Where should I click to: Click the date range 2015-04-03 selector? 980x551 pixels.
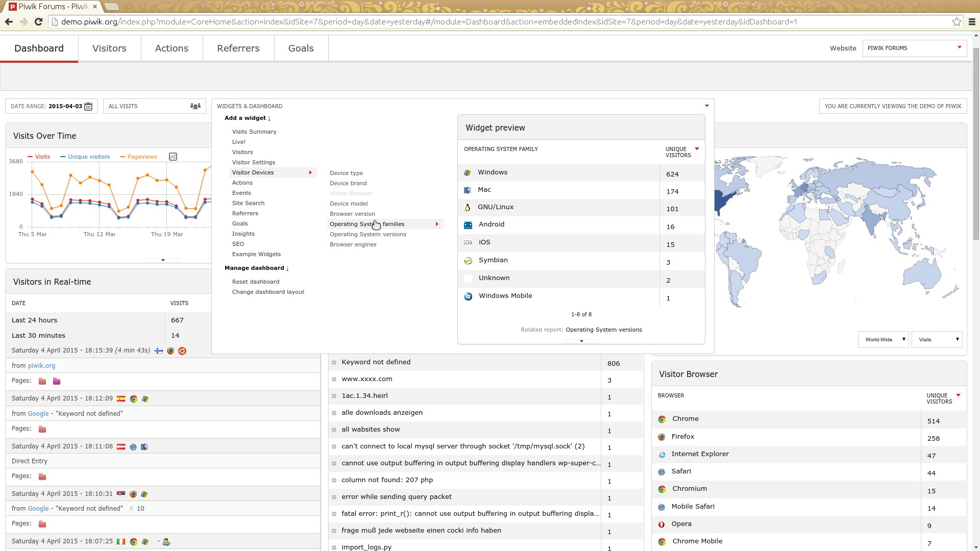[52, 106]
